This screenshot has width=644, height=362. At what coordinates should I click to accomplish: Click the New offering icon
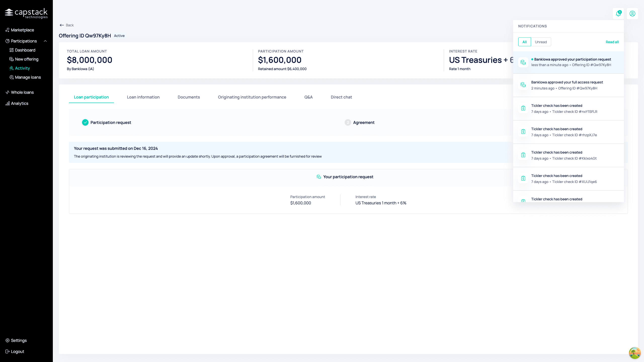tap(12, 59)
